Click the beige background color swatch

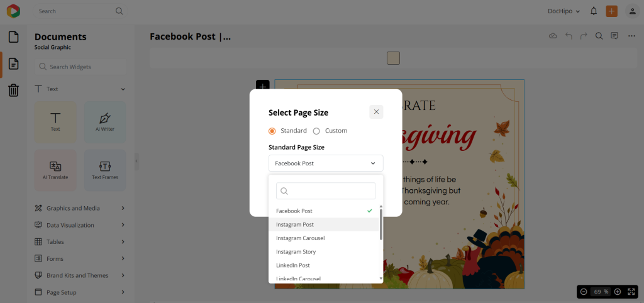coord(393,58)
